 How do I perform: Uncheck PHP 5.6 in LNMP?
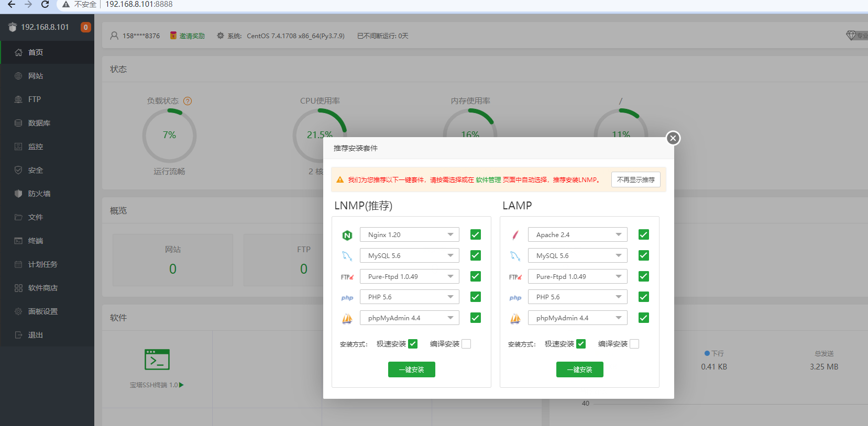pos(476,297)
